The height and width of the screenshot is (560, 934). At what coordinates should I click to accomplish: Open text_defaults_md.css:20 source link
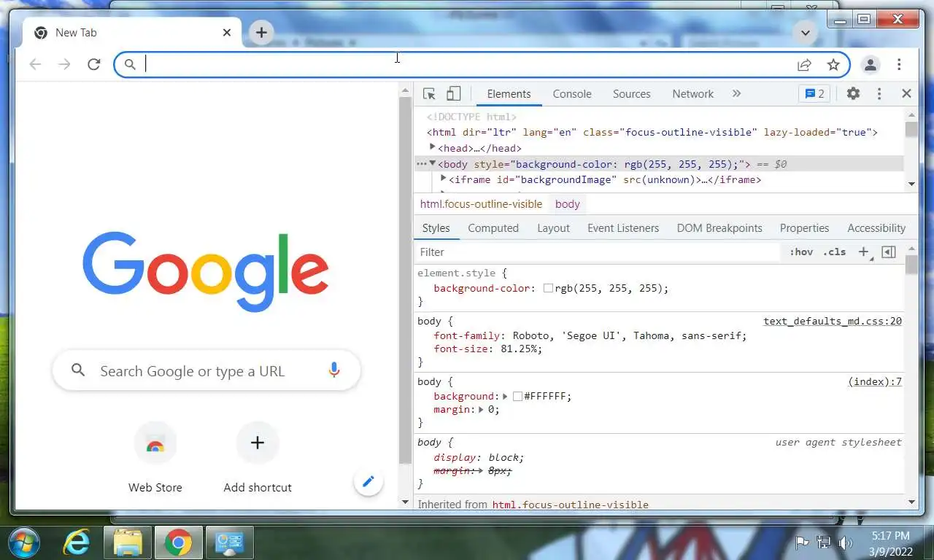point(833,321)
